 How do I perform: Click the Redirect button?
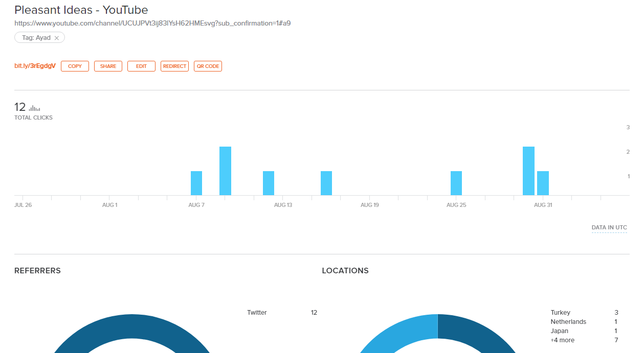tap(174, 66)
